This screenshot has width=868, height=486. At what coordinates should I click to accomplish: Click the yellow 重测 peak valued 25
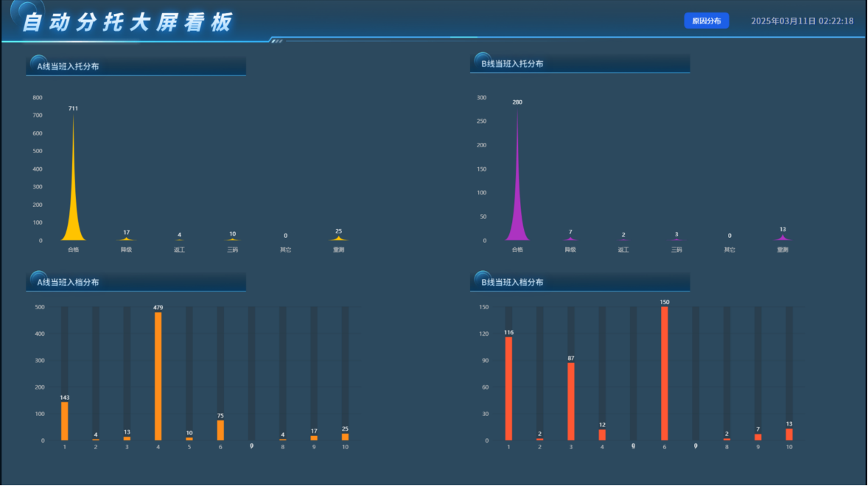339,239
